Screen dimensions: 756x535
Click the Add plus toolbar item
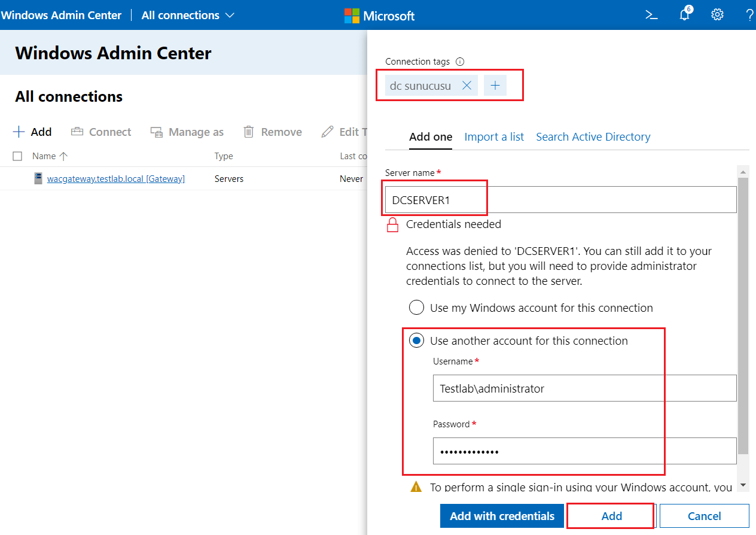[32, 132]
